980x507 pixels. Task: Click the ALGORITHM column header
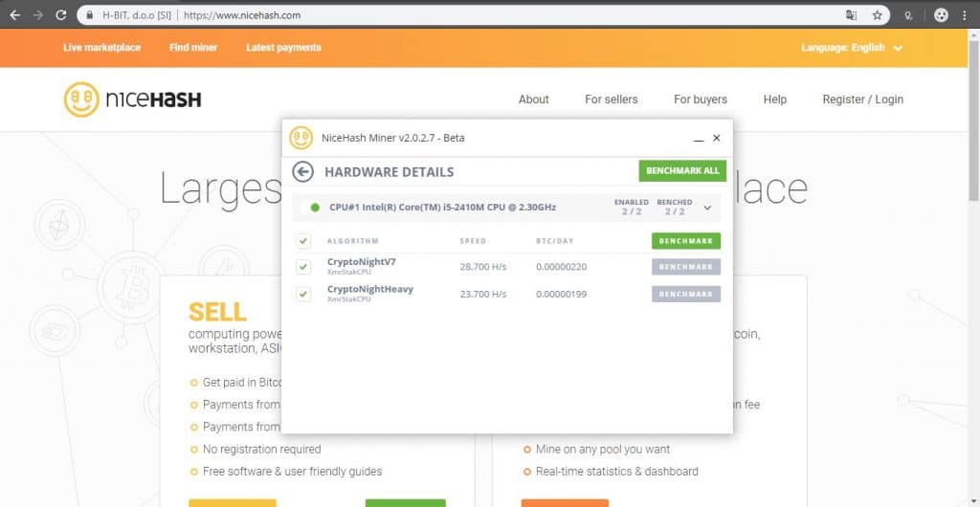pyautogui.click(x=353, y=241)
